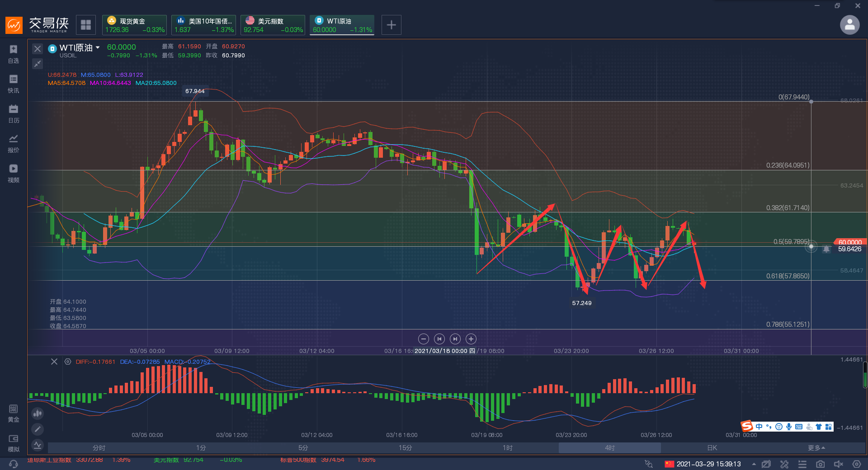868x470 pixels.
Task: Switch to 现货黄金 instrument tab
Action: tap(134, 25)
